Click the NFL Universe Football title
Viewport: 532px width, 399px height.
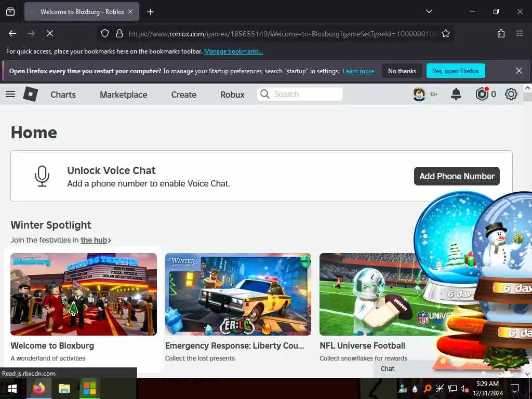(x=362, y=345)
